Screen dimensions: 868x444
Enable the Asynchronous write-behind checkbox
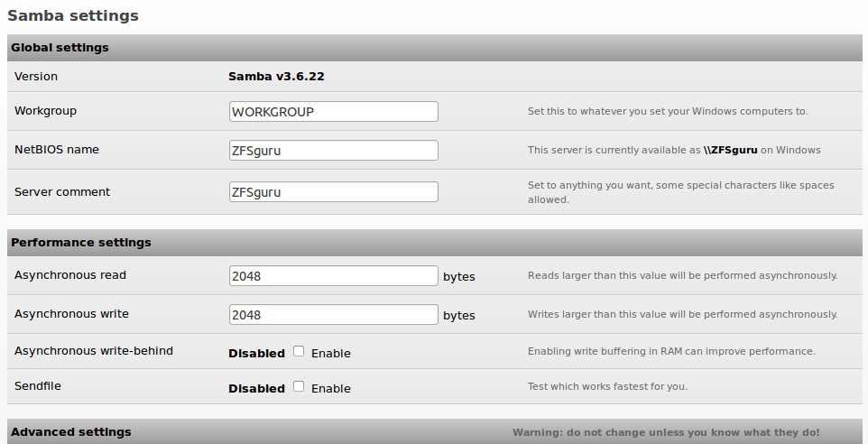299,352
